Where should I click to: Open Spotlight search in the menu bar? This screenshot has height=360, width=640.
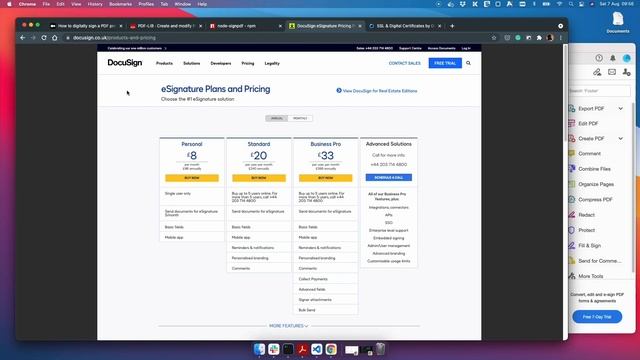pyautogui.click(x=571, y=4)
